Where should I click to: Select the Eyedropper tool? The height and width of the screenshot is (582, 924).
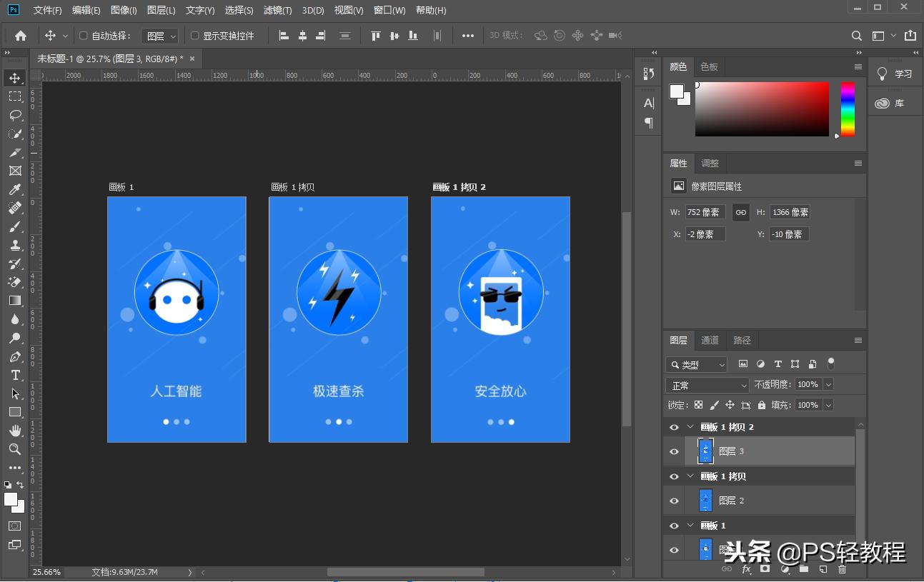coord(15,189)
